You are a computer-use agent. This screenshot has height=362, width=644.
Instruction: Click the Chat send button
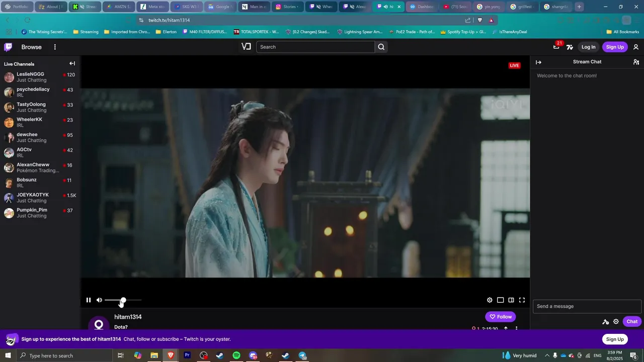[x=632, y=321]
